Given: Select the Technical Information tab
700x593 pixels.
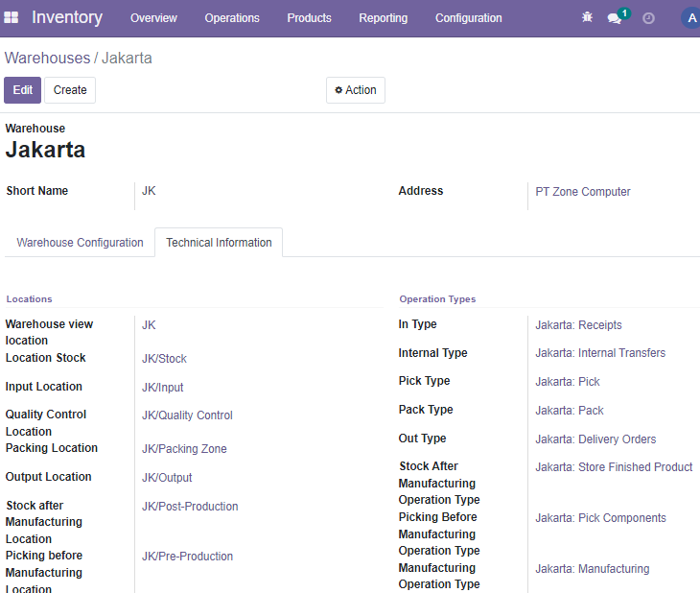Looking at the screenshot, I should point(219,243).
